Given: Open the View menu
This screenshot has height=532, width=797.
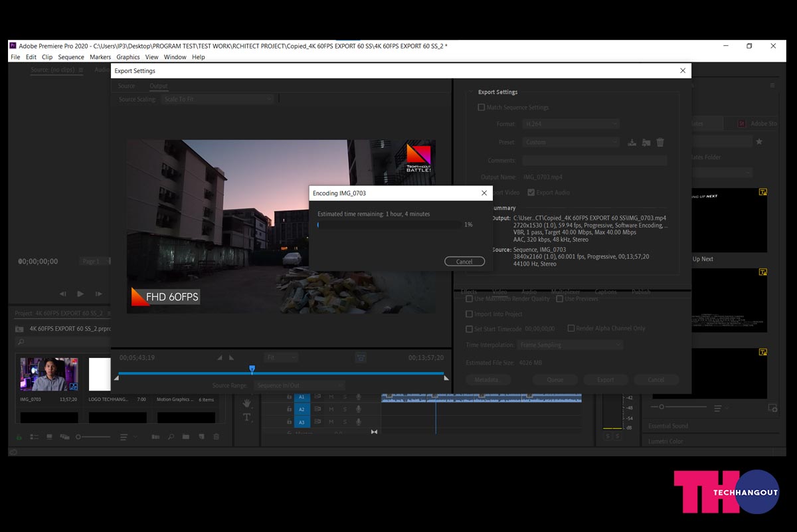Looking at the screenshot, I should pyautogui.click(x=151, y=57).
